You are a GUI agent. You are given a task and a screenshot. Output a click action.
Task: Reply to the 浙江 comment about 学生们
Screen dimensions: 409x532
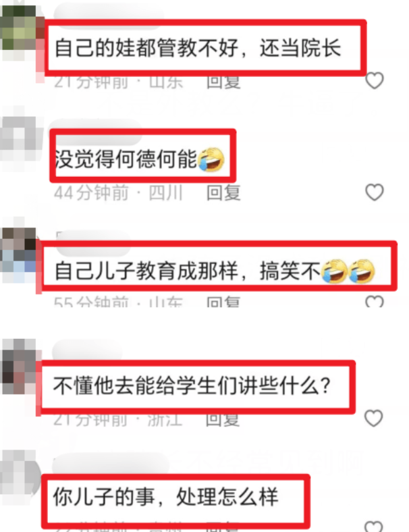[223, 420]
